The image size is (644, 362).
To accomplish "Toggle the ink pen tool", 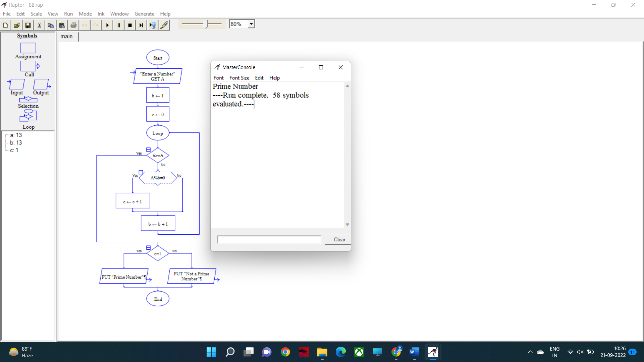I will (x=164, y=25).
